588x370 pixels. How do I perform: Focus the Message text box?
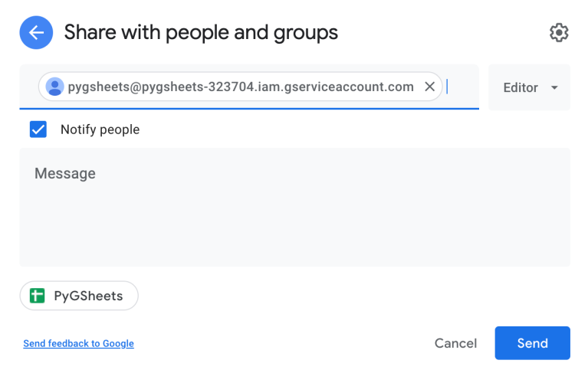[294, 207]
